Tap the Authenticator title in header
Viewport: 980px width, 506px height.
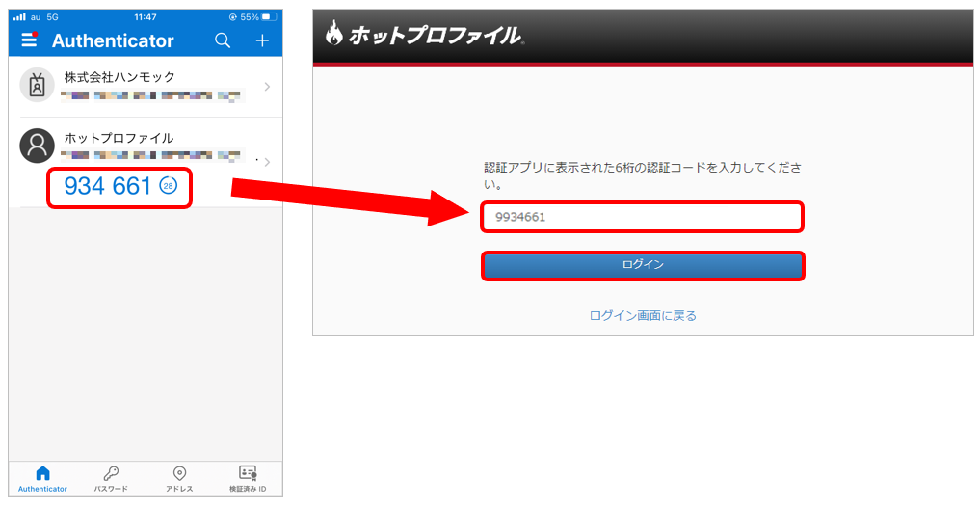113,40
